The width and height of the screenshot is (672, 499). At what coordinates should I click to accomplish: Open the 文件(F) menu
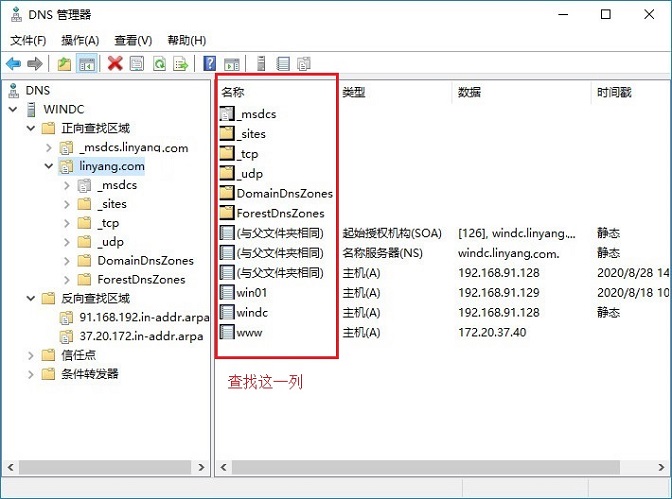28,40
